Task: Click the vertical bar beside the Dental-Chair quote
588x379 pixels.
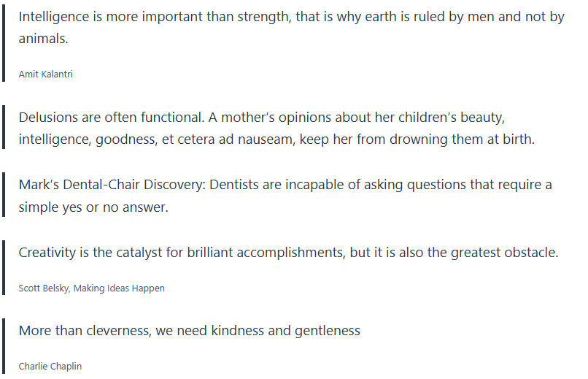Action: 4,196
